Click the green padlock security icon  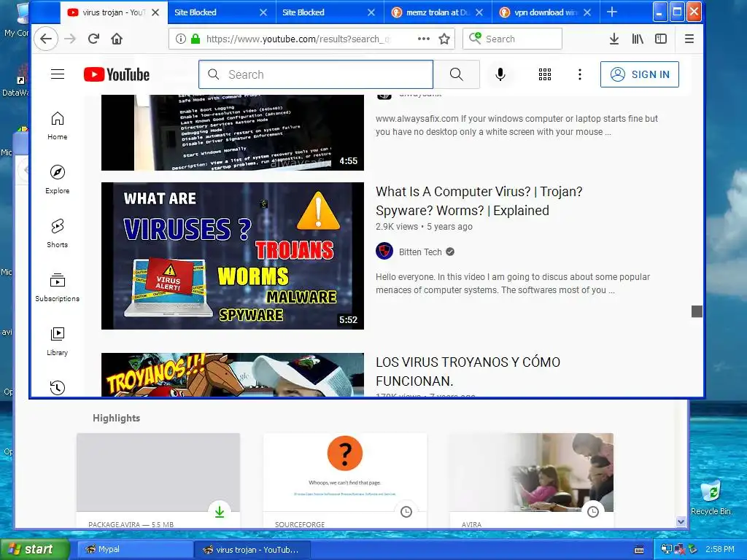196,39
